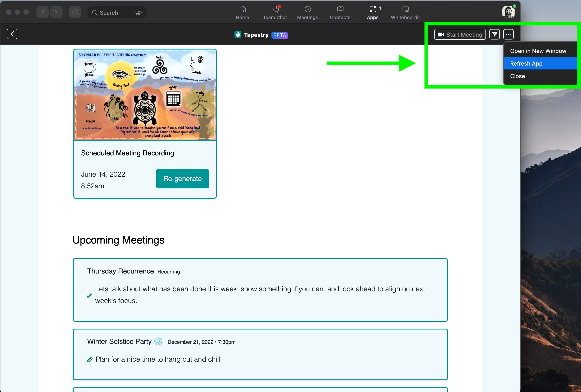Open the profile avatar menu

(x=508, y=12)
